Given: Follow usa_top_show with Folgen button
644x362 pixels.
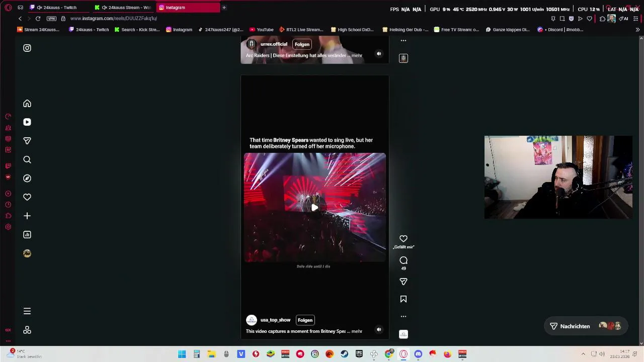Looking at the screenshot, I should point(305,320).
